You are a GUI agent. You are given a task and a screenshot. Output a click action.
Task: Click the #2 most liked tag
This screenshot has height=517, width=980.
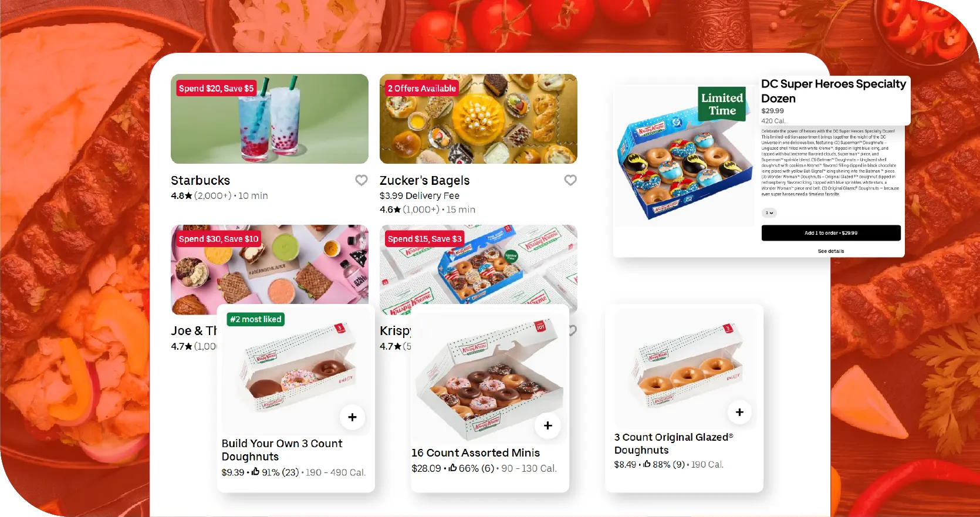(x=255, y=319)
